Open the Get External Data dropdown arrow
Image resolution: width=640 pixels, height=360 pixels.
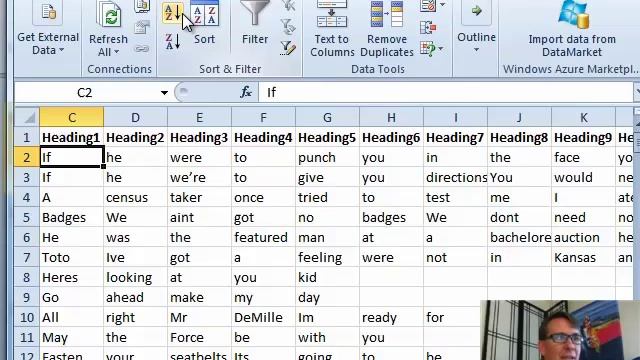tap(62, 50)
